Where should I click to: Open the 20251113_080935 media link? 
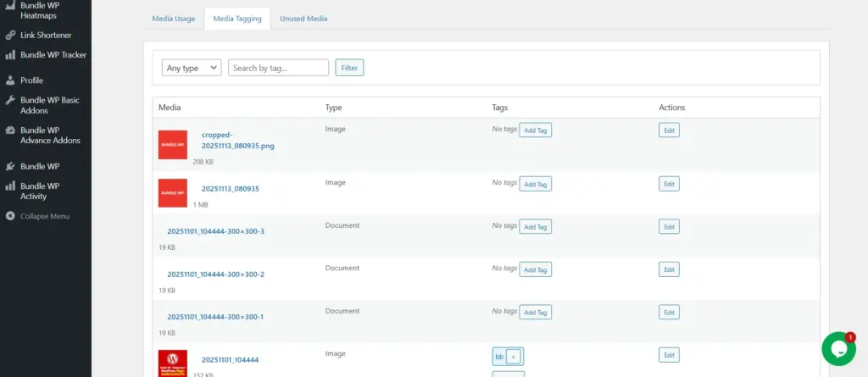pyautogui.click(x=231, y=189)
